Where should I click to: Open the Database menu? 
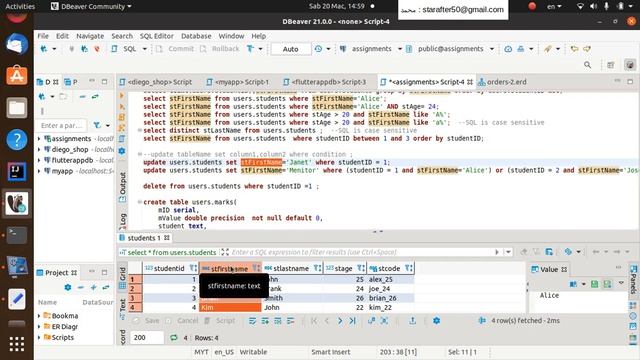tap(196, 36)
